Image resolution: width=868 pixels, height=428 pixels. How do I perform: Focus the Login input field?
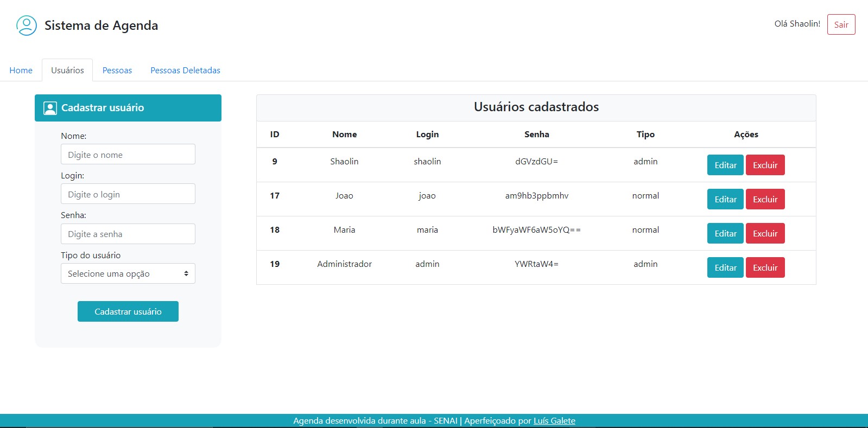tap(128, 194)
